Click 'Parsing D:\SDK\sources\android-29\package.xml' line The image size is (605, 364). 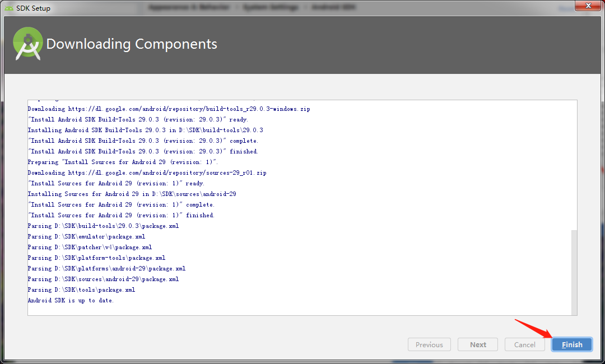tap(104, 279)
